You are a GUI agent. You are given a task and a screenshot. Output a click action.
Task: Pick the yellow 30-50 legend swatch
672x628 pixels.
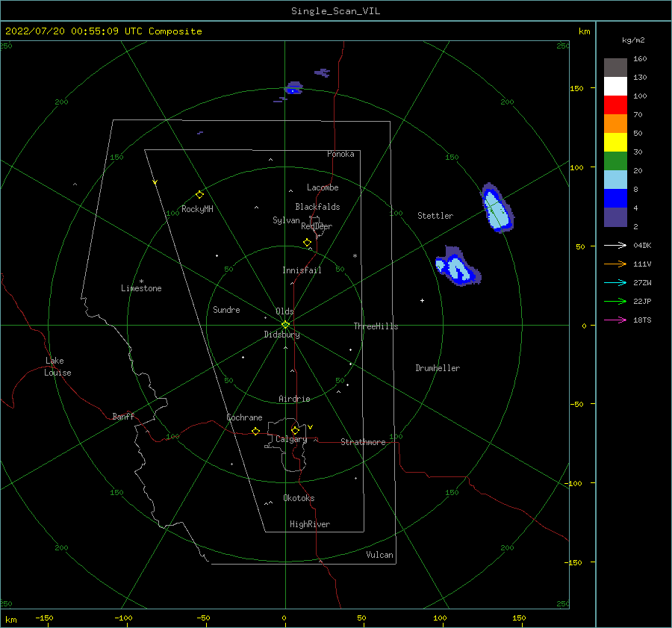(x=615, y=143)
